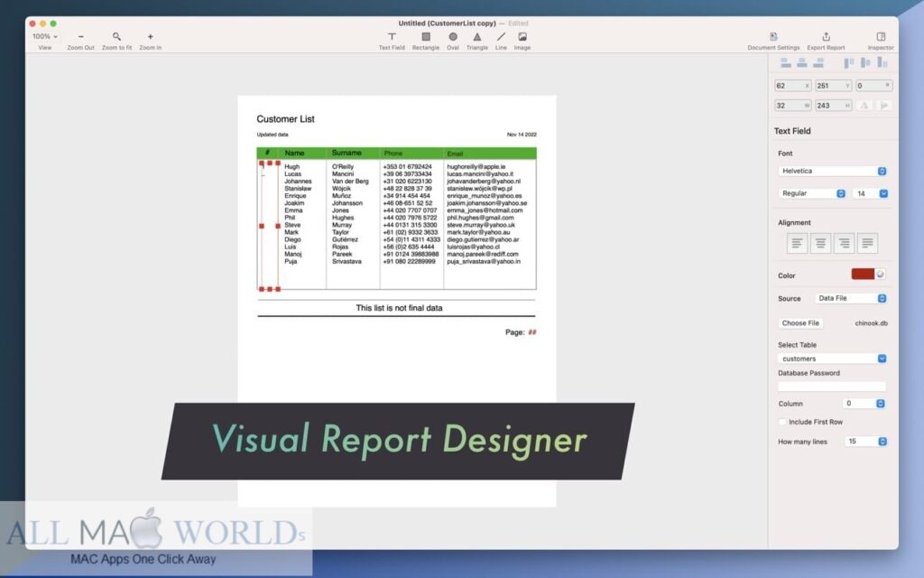Image resolution: width=924 pixels, height=578 pixels.
Task: Click the chinook.db file name
Action: (871, 323)
